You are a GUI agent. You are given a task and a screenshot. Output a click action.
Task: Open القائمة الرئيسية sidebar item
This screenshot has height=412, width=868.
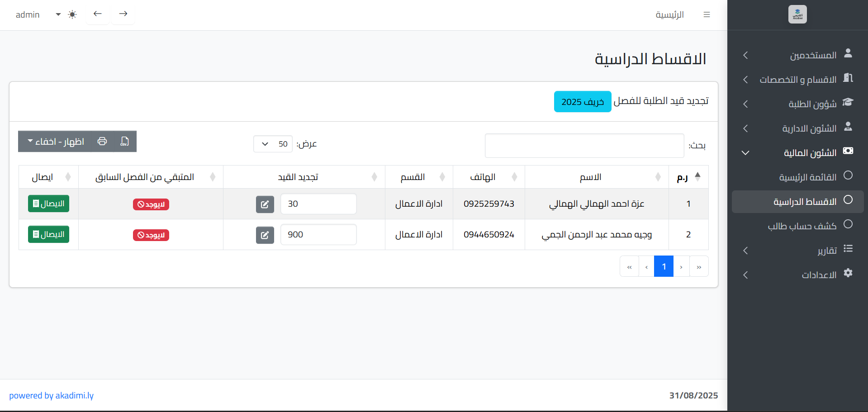[807, 177]
